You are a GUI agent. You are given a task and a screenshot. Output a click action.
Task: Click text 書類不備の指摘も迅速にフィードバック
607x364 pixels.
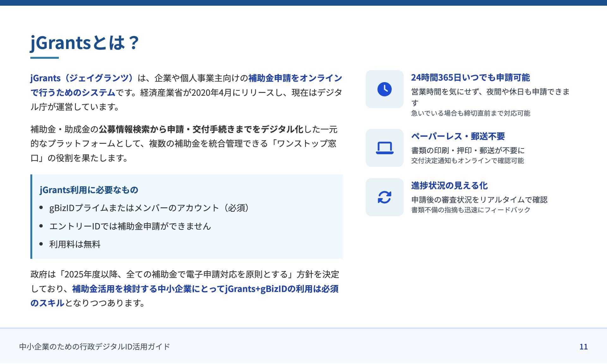pos(470,210)
